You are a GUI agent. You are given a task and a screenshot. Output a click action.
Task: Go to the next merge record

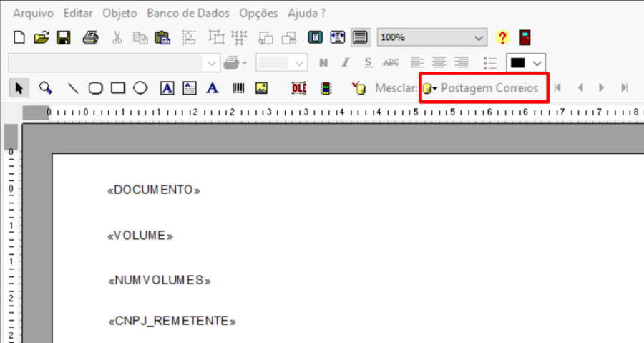pyautogui.click(x=602, y=87)
